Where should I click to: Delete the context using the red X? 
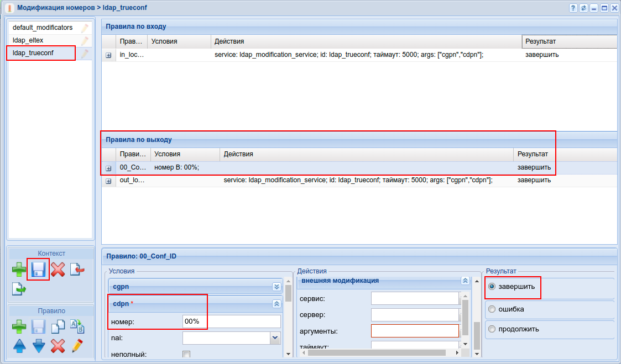coord(58,270)
